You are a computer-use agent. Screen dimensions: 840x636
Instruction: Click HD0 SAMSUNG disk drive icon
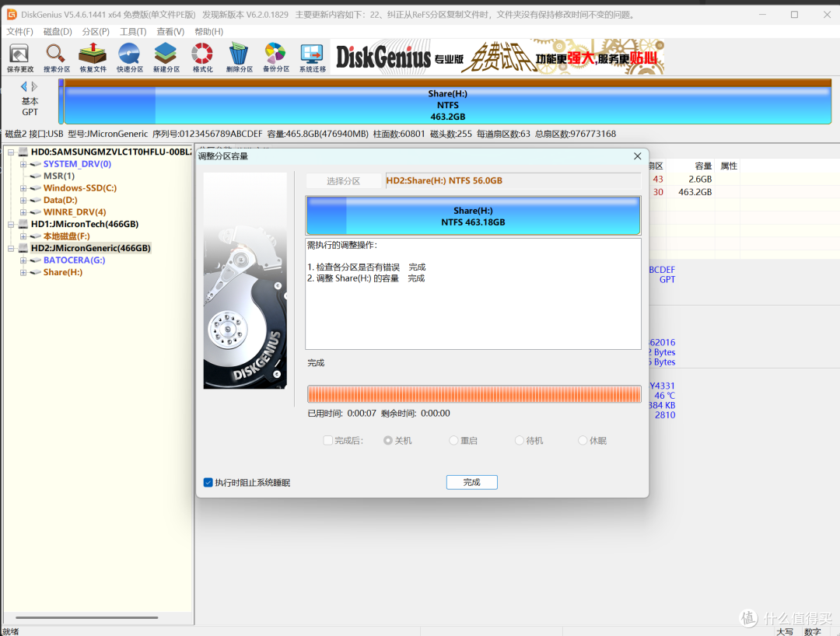[x=23, y=152]
